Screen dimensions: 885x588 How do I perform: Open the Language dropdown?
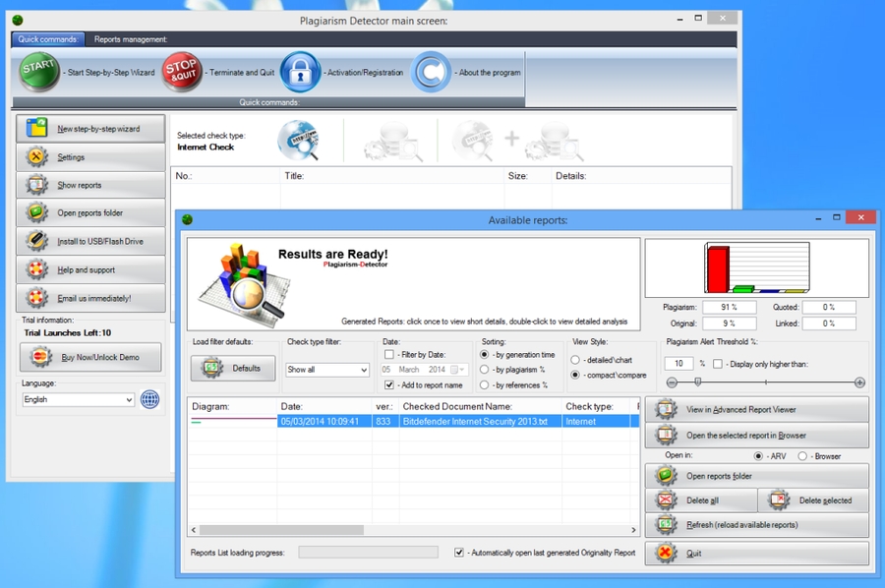tap(128, 400)
